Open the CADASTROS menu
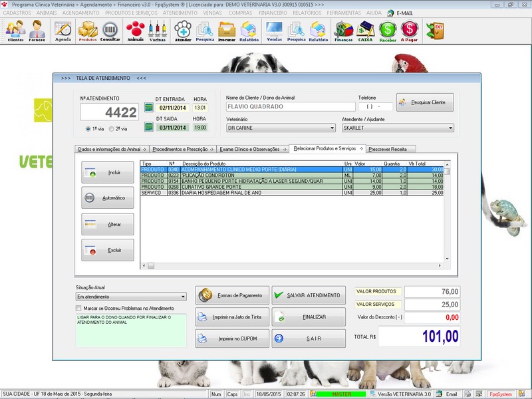Image resolution: width=532 pixels, height=399 pixels. pos(17,13)
